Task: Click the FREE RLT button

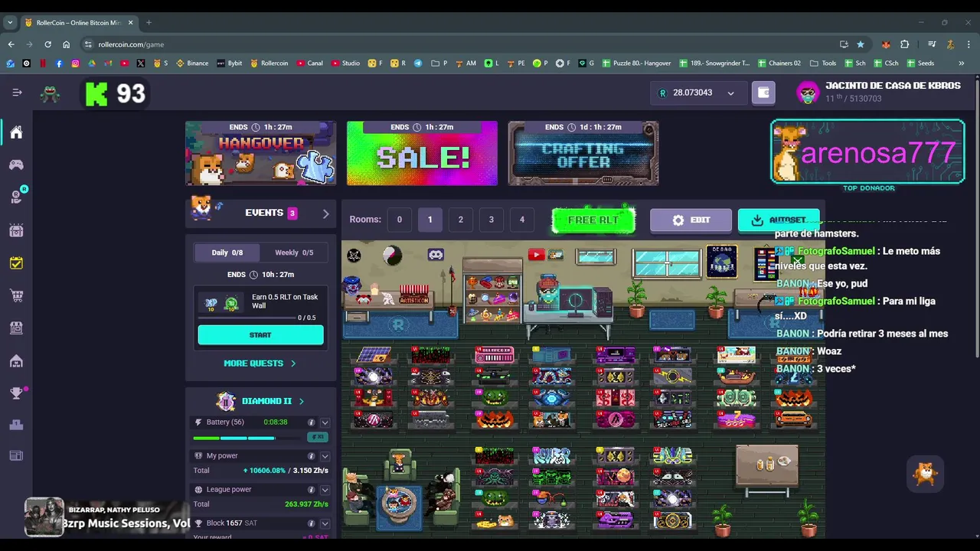Action: (x=593, y=220)
